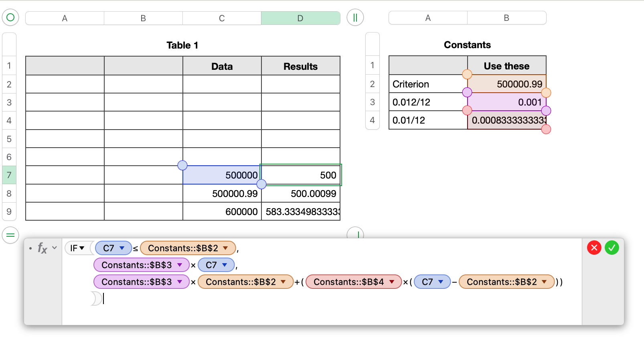Click the Data cell containing 600000
Viewport: 644px width, 337px height.
222,211
